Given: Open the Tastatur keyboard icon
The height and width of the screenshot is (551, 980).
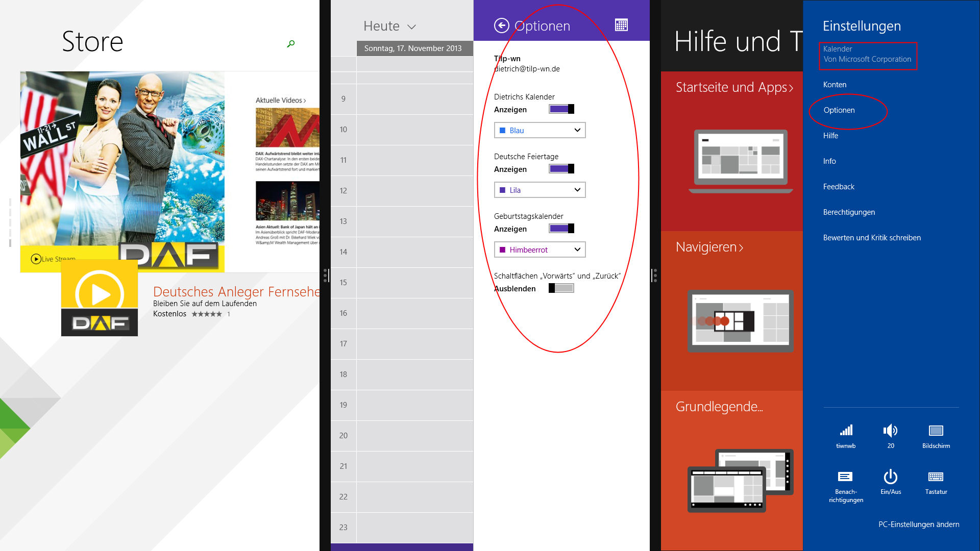Looking at the screenshot, I should pos(936,477).
